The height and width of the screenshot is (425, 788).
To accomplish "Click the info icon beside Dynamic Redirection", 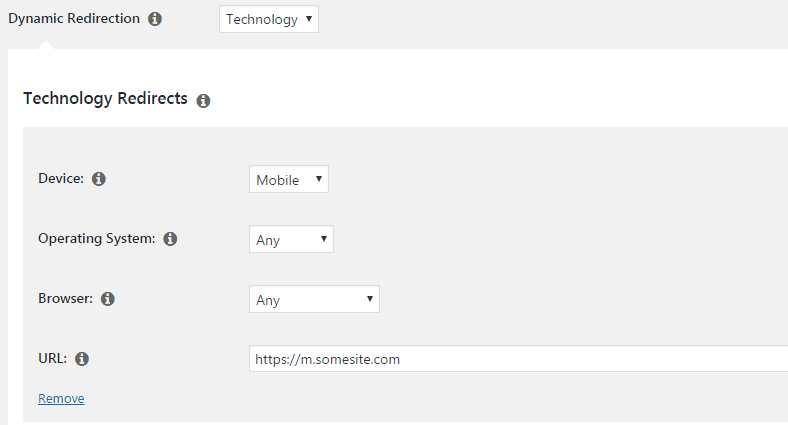I will point(155,19).
